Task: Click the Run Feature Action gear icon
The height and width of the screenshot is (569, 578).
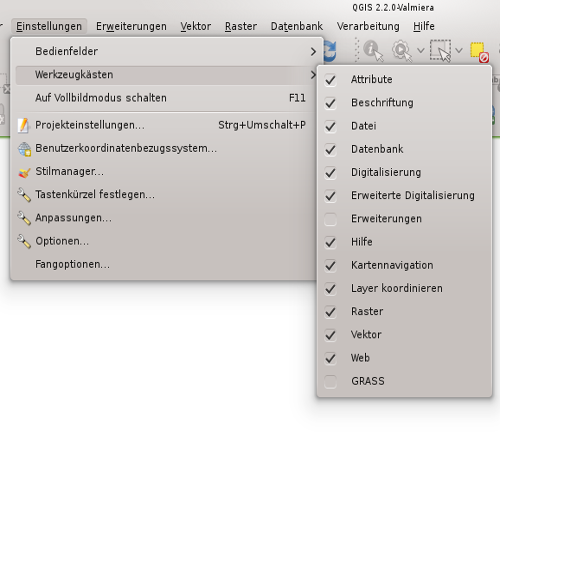Action: point(402,50)
